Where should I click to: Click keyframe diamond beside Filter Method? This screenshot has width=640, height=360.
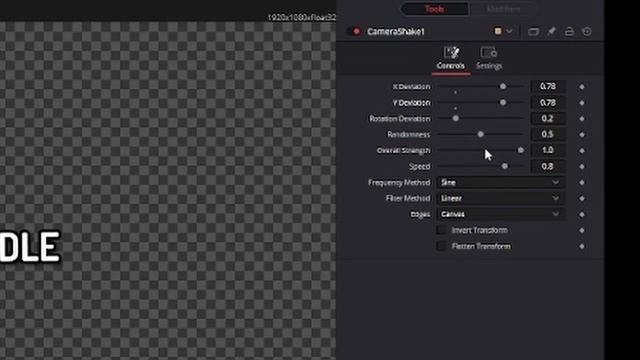(x=582, y=198)
